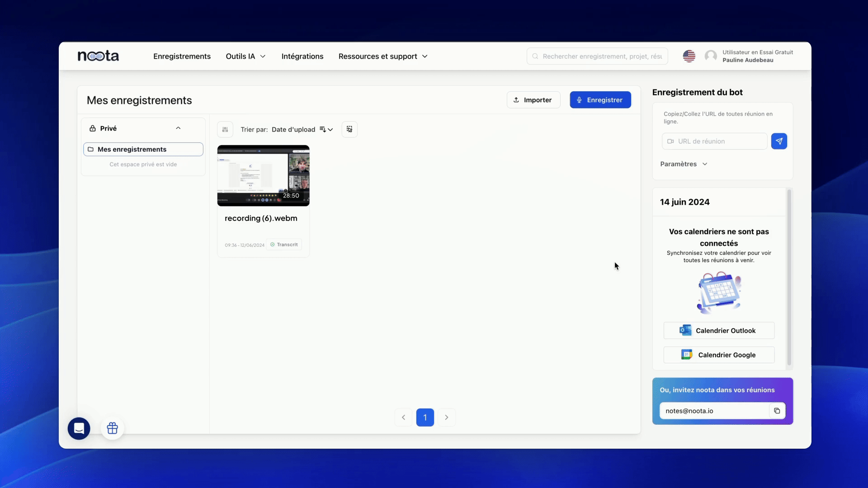Click the noota logo
The width and height of the screenshot is (868, 488).
pos(98,56)
